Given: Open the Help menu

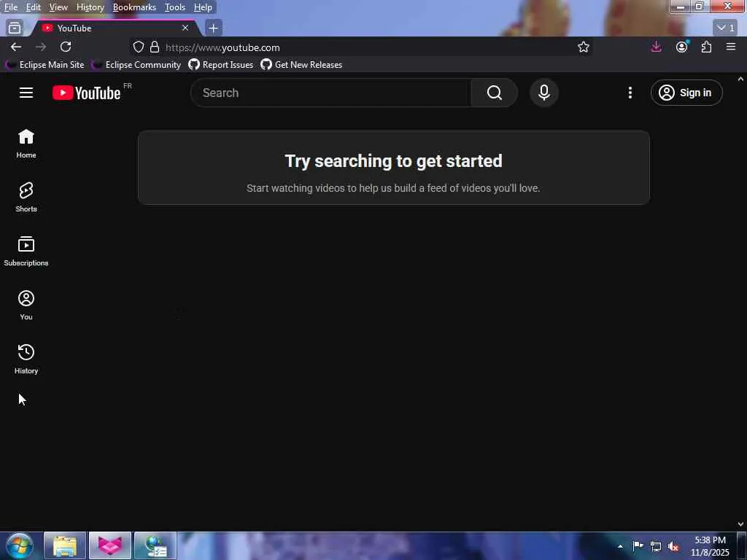Looking at the screenshot, I should [x=203, y=7].
